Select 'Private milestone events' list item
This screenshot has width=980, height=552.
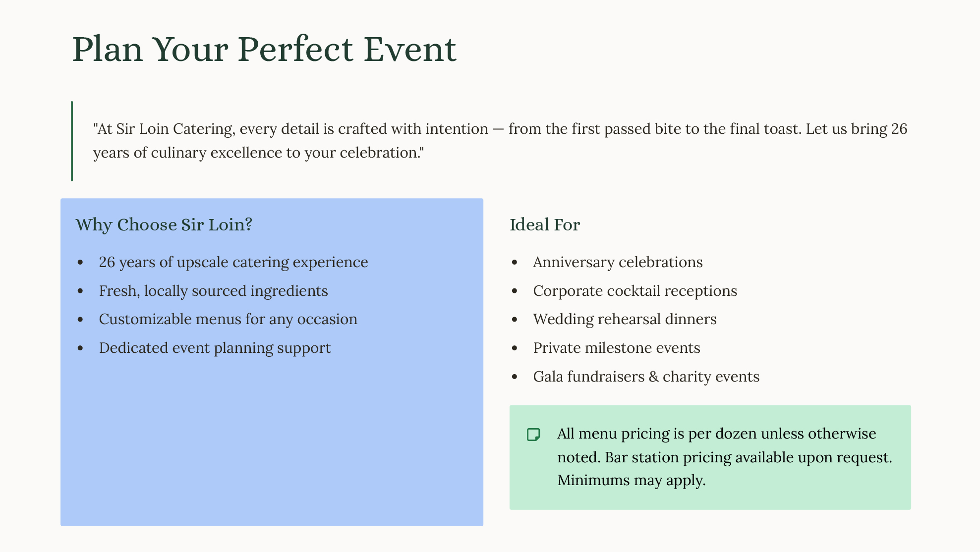pos(617,348)
